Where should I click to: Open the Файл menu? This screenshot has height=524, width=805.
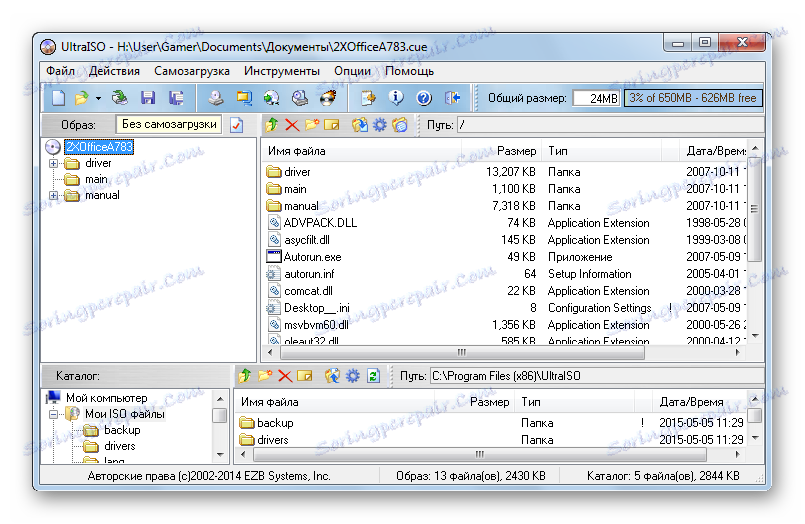point(61,71)
